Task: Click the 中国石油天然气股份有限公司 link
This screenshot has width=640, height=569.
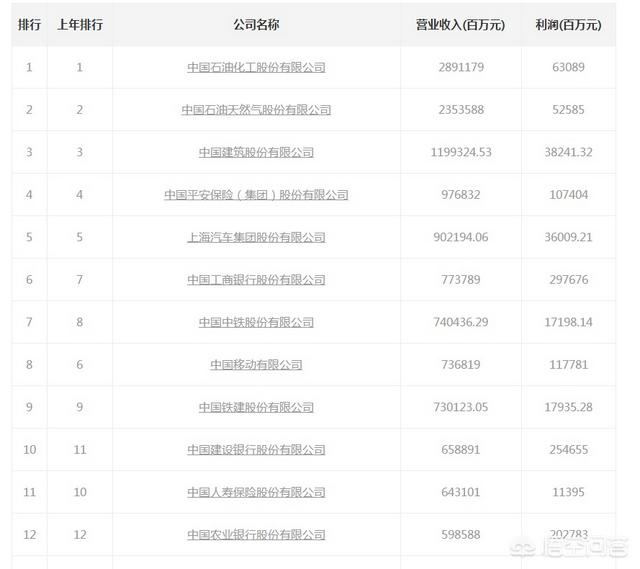Action: click(x=256, y=110)
